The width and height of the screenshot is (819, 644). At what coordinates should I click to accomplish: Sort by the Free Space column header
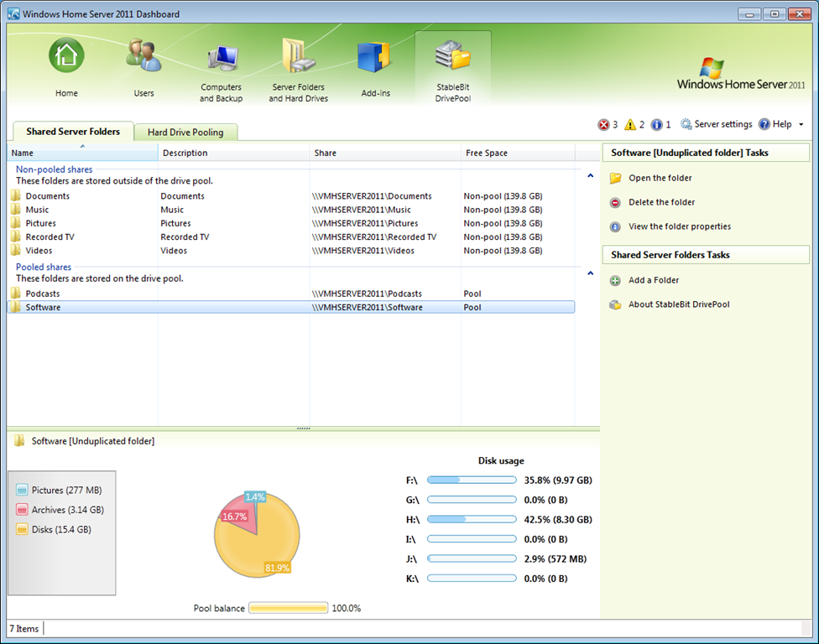(518, 153)
